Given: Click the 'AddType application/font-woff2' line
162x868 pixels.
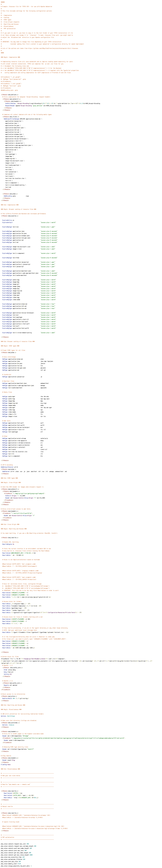Looking at the screenshot, I should tap(23, 425).
